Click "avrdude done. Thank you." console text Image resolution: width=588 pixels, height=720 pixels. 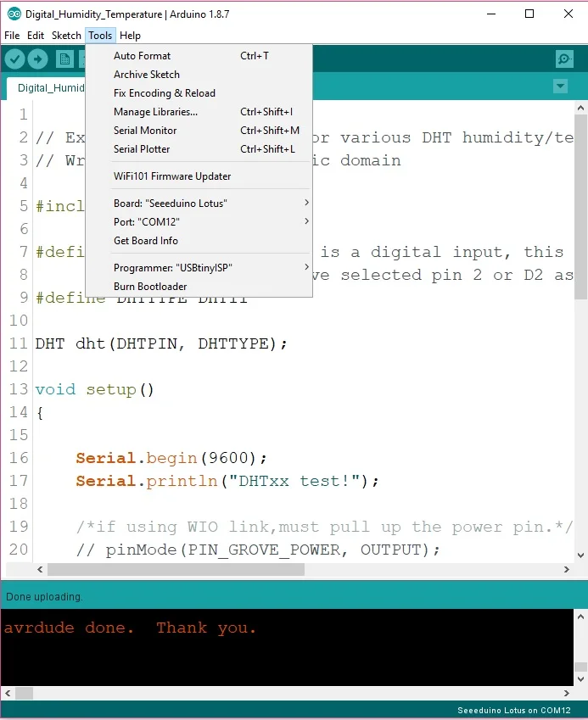[130, 628]
